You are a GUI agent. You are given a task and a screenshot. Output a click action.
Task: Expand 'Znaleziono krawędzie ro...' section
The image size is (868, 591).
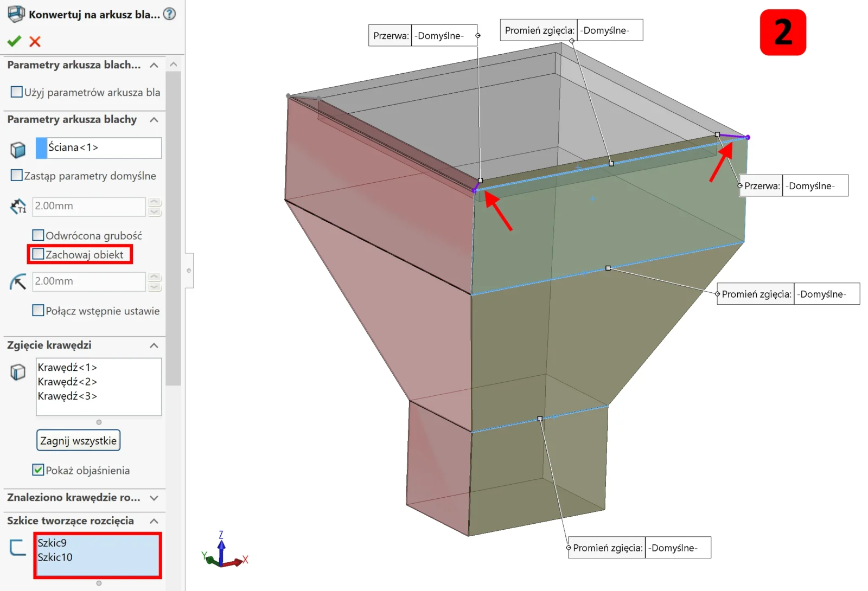coord(154,498)
